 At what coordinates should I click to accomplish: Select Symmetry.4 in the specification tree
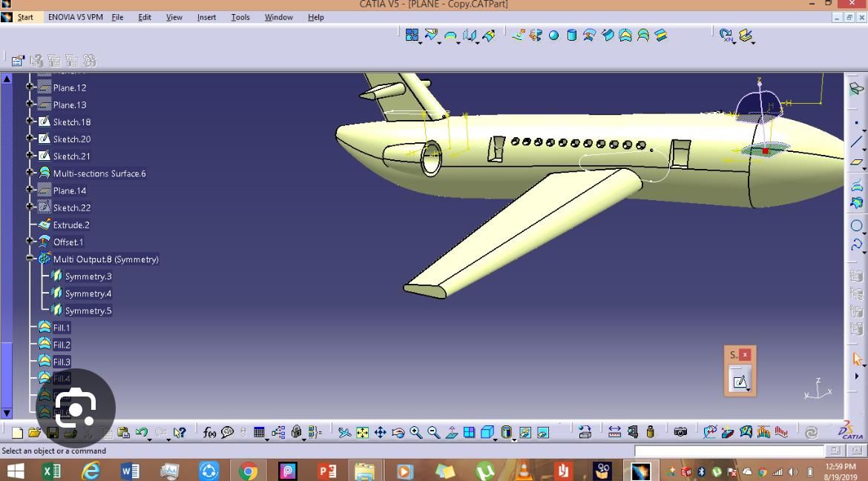coord(88,293)
